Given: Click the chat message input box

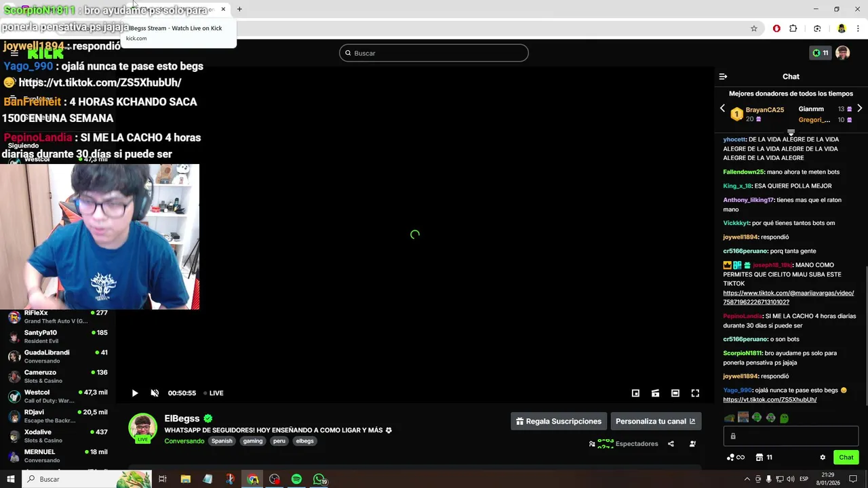Looking at the screenshot, I should tap(791, 436).
